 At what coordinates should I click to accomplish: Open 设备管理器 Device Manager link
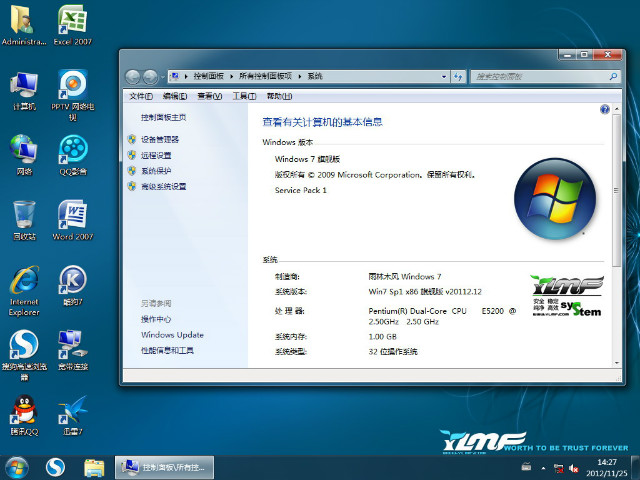pos(160,140)
